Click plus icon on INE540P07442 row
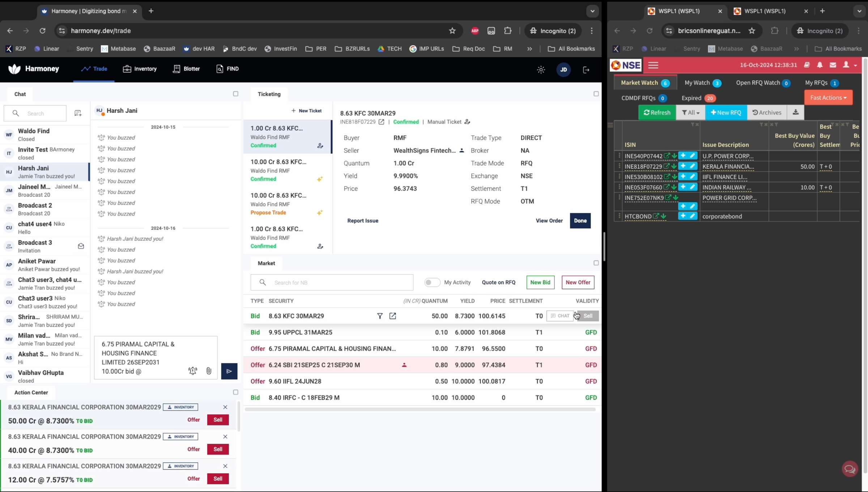This screenshot has width=868, height=492. click(x=683, y=156)
